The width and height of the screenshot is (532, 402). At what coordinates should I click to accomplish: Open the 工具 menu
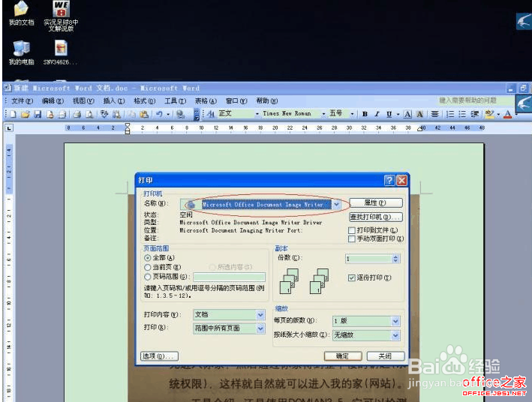click(x=175, y=101)
